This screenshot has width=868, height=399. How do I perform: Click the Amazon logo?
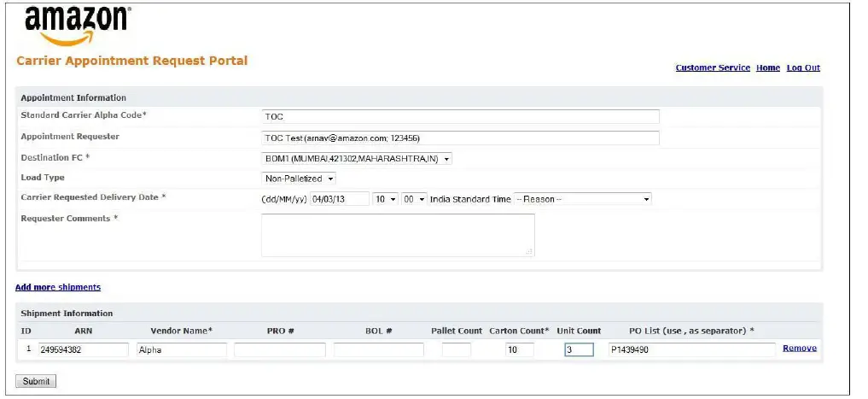click(x=78, y=26)
